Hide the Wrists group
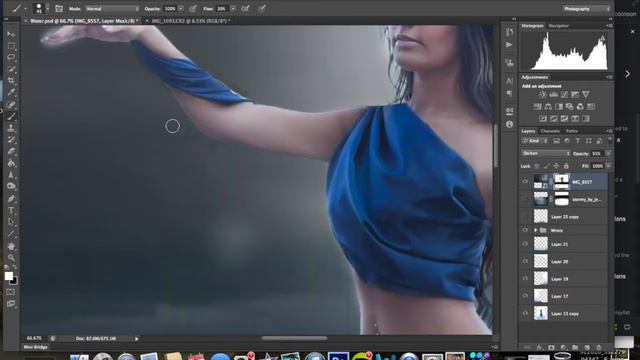The image size is (640, 360). tap(525, 230)
